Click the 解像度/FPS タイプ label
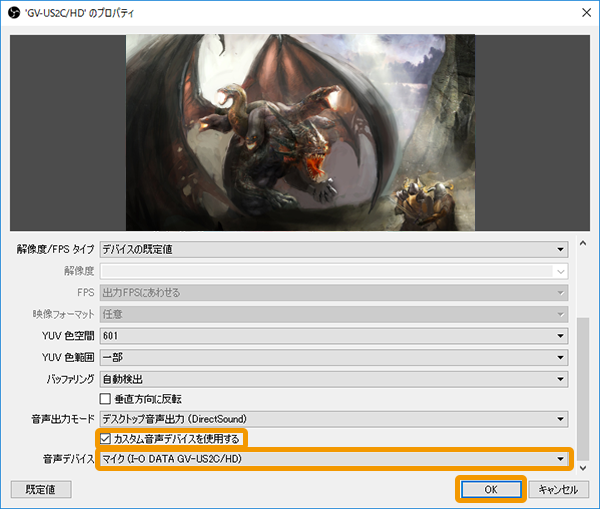The height and width of the screenshot is (509, 600). click(55, 250)
